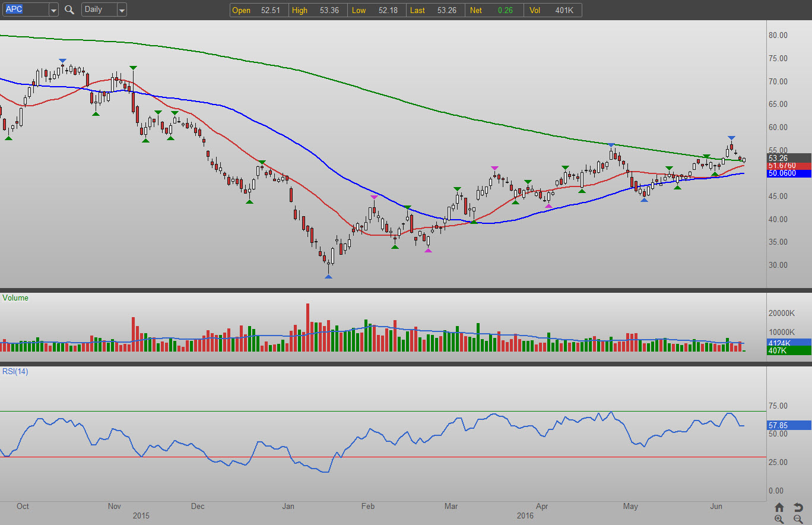Click the blue triangle above June high
The width and height of the screenshot is (812, 525).
731,138
